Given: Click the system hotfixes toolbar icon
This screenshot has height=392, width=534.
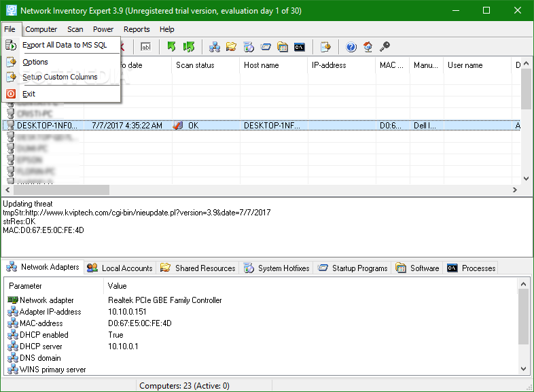Looking at the screenshot, I should (x=249, y=47).
